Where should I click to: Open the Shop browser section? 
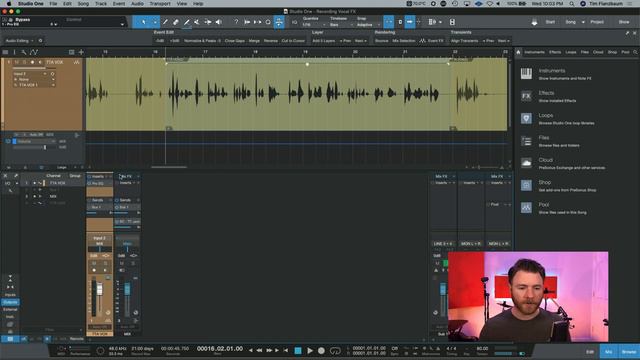click(558, 186)
